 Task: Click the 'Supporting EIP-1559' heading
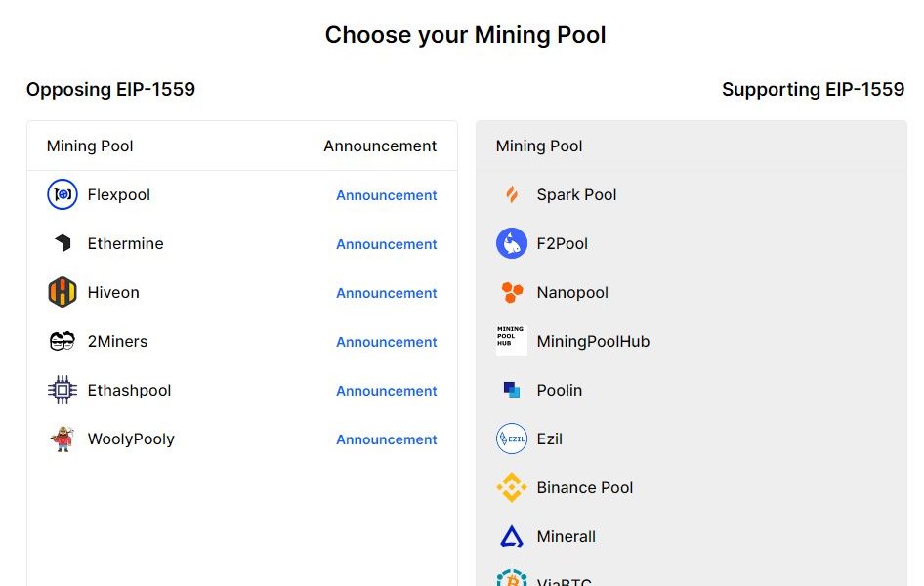click(x=814, y=90)
